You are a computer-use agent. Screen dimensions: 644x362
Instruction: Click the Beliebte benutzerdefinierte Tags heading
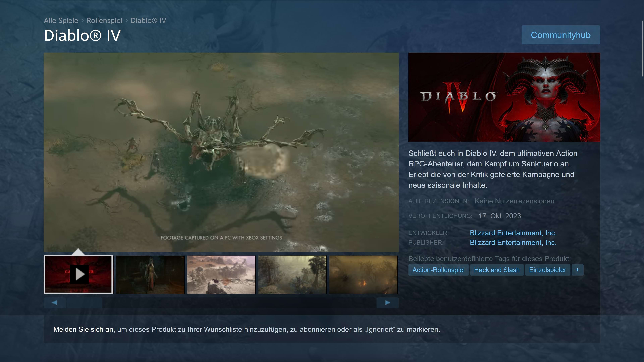click(x=489, y=259)
